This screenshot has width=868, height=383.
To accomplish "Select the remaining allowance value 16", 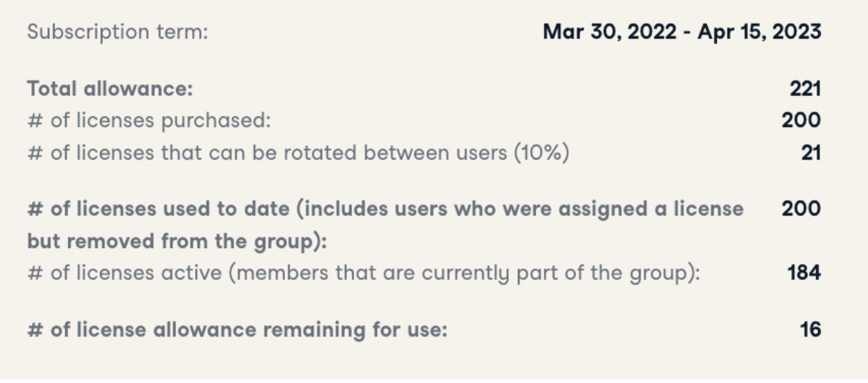I will coord(811,330).
